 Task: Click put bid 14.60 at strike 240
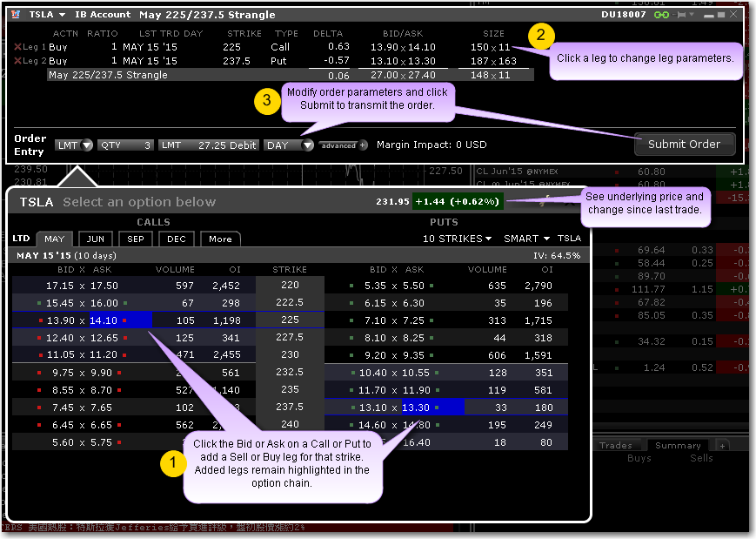(372, 425)
